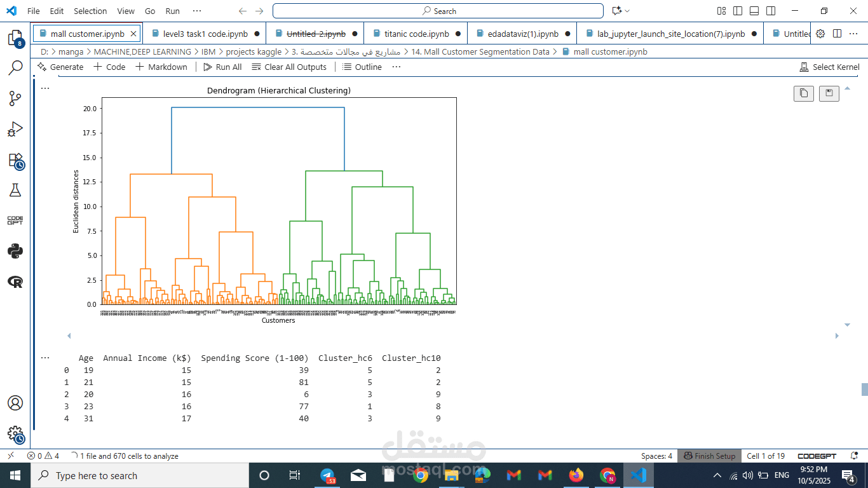Select the Source Control sidebar icon
This screenshot has width=868, height=488.
coord(15,99)
